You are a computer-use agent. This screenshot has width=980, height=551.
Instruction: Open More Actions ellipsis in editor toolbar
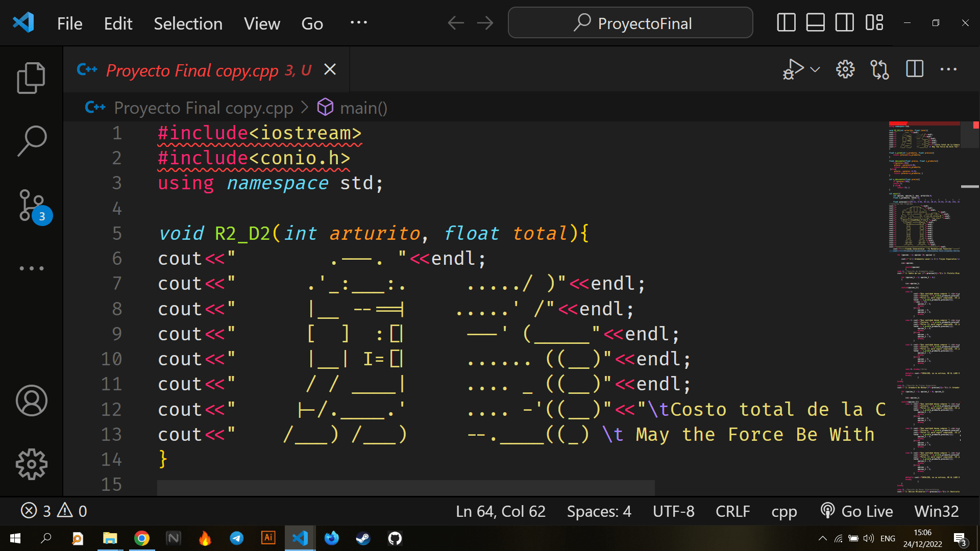click(x=948, y=69)
